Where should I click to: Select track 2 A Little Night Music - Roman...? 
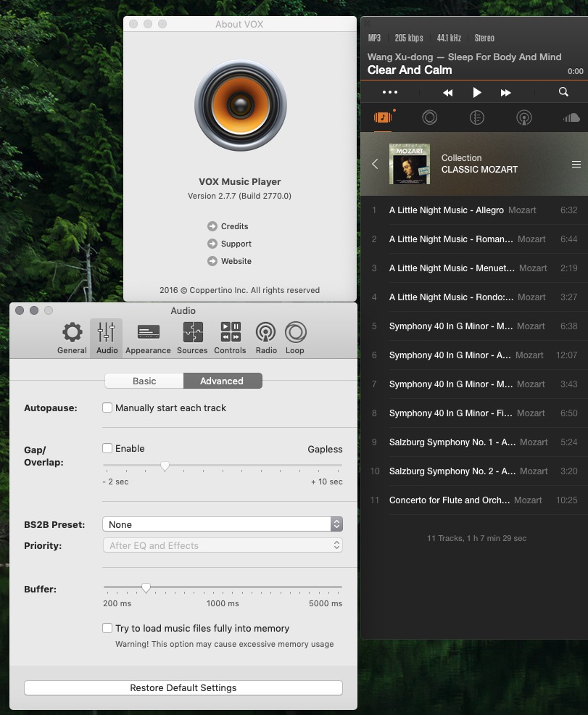[x=474, y=239]
